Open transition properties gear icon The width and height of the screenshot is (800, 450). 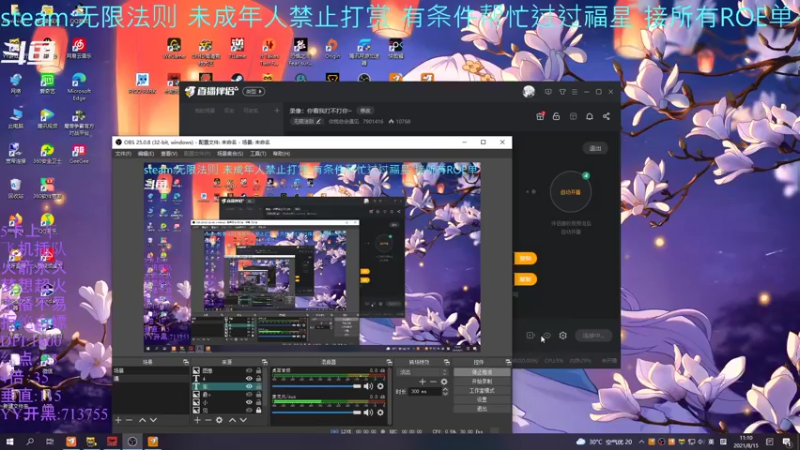(444, 381)
